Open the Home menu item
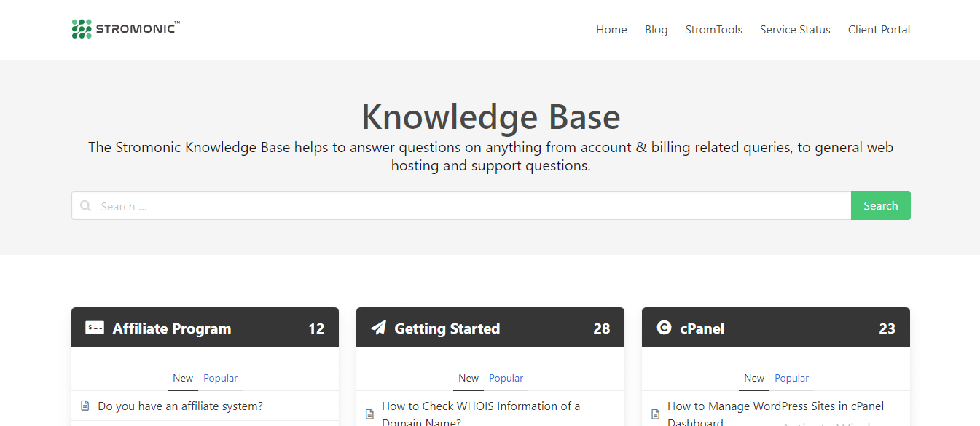Image resolution: width=980 pixels, height=426 pixels. 611,30
